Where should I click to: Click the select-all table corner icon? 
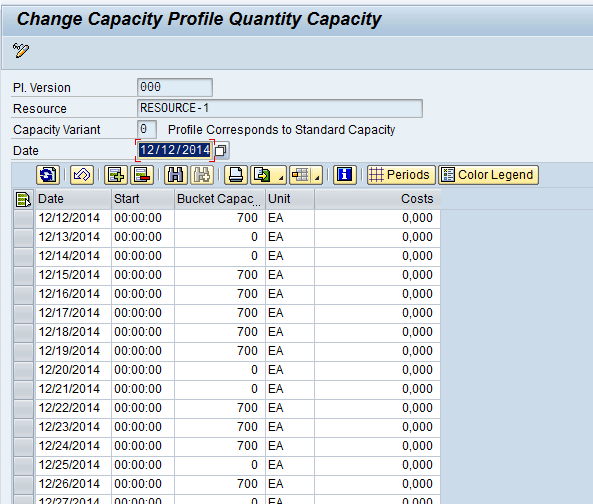click(x=23, y=199)
